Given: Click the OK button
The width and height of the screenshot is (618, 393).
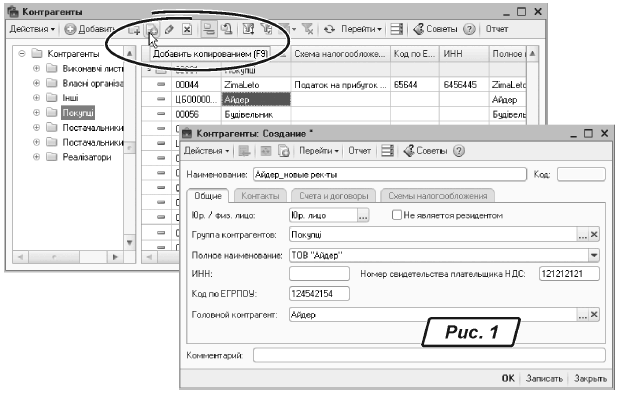Looking at the screenshot, I should pyautogui.click(x=508, y=378).
